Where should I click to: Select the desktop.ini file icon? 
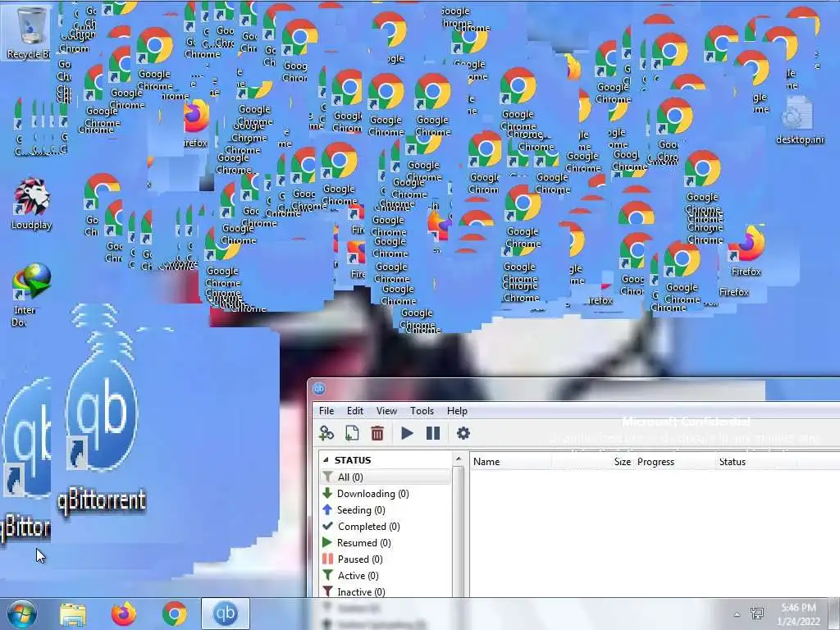(799, 120)
